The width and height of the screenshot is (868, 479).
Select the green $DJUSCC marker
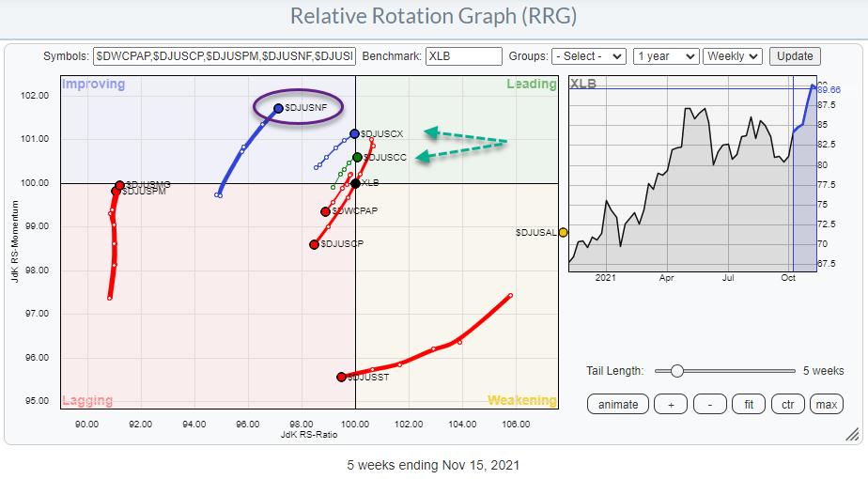tap(357, 157)
